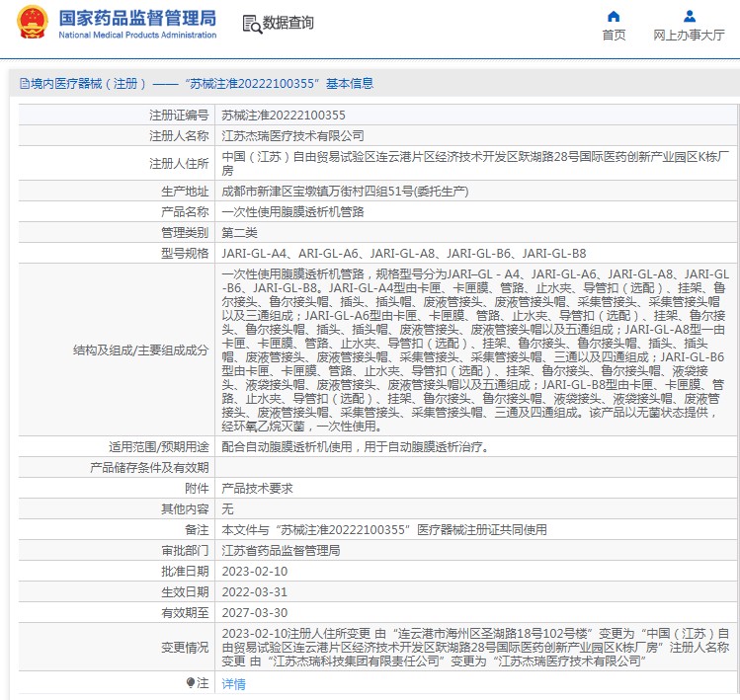
Task: Click the document icon before 境内医疗器械
Action: tap(25, 84)
